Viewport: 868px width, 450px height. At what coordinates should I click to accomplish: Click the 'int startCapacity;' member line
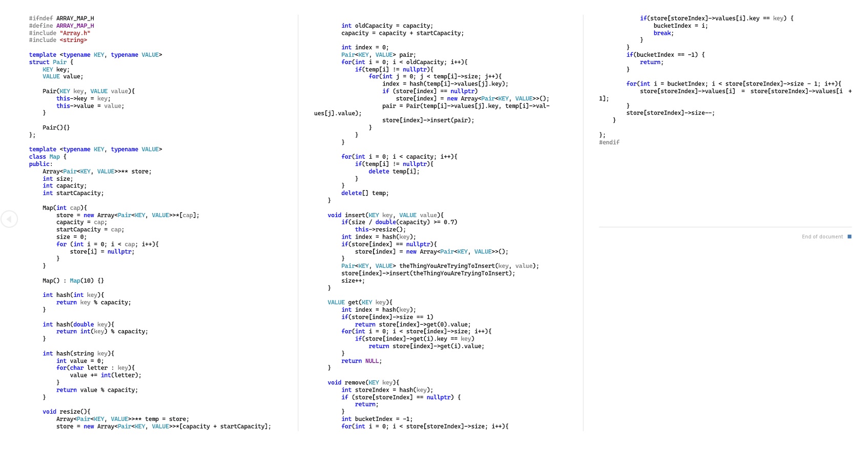(73, 193)
